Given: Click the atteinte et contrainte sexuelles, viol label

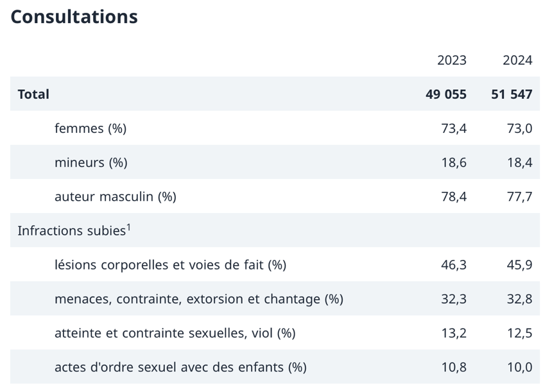Looking at the screenshot, I should 175,333.
